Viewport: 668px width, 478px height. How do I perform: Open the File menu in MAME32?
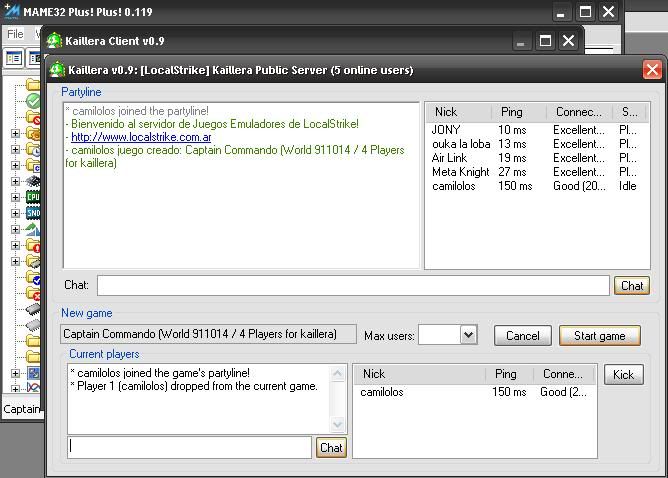[15, 34]
